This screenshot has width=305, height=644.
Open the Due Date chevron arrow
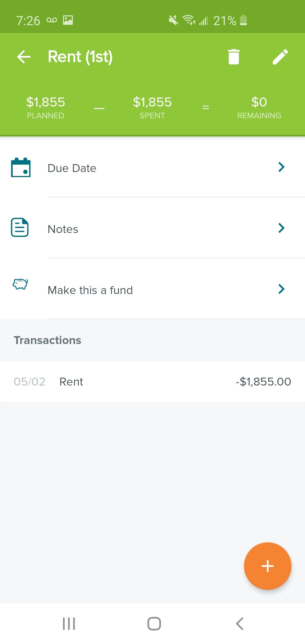281,167
